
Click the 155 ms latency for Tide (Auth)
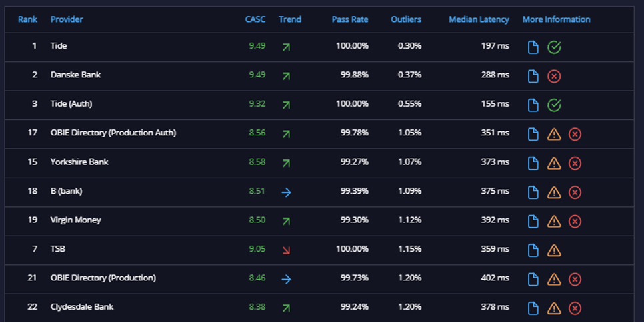coord(495,103)
